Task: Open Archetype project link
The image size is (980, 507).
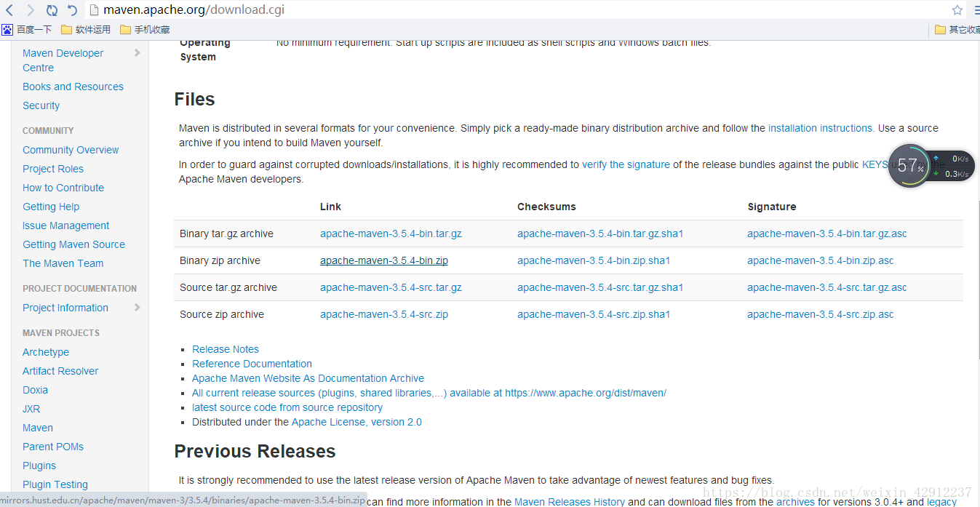Action: (46, 352)
